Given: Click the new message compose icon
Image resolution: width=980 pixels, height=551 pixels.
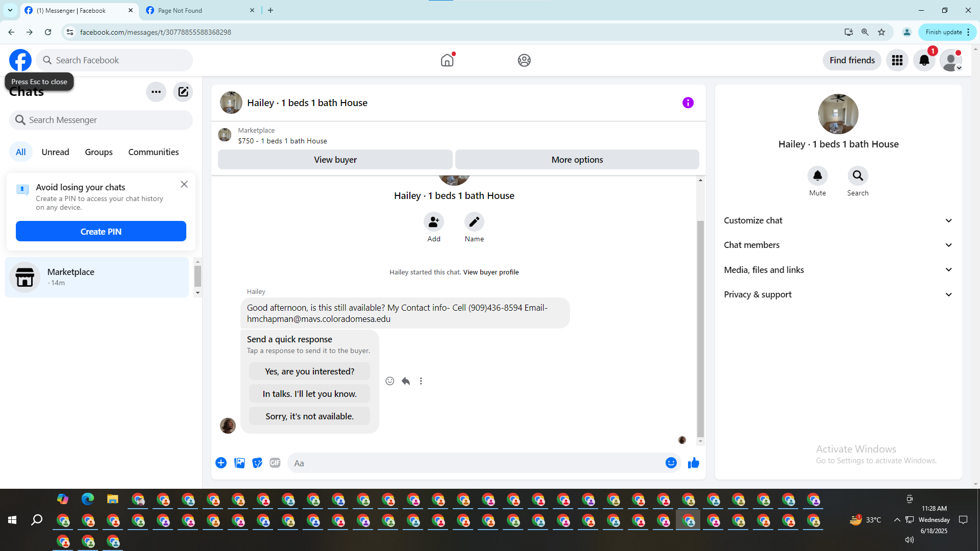Looking at the screenshot, I should coord(183,92).
